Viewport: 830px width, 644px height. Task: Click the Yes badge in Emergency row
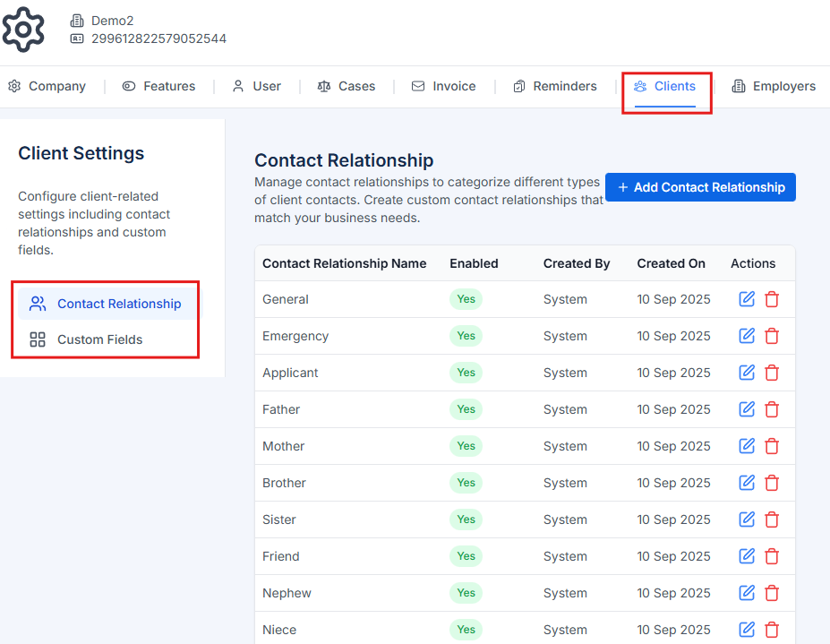(466, 336)
